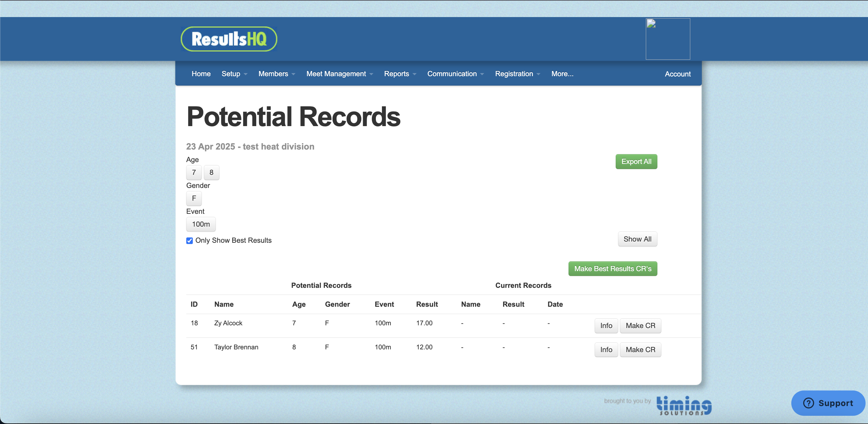Expand the Members dropdown menu

coord(277,73)
